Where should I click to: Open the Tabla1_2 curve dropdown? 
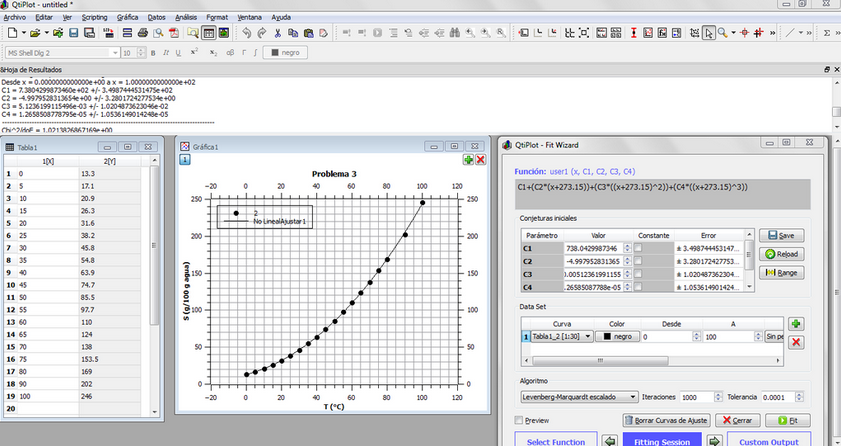pos(562,336)
